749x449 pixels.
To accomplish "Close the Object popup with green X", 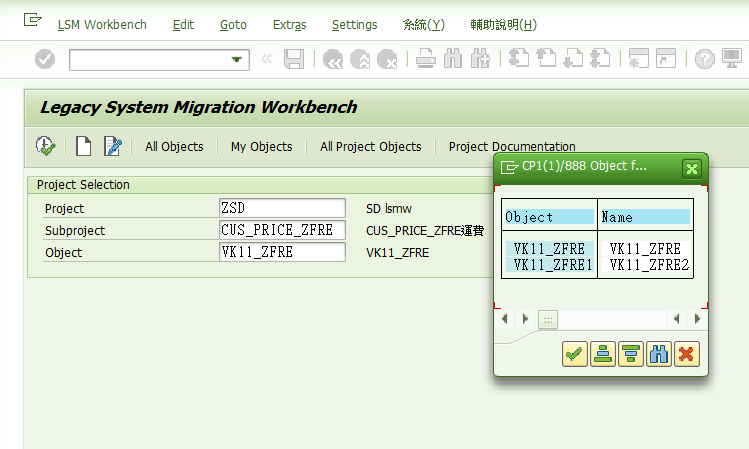I will [692, 169].
